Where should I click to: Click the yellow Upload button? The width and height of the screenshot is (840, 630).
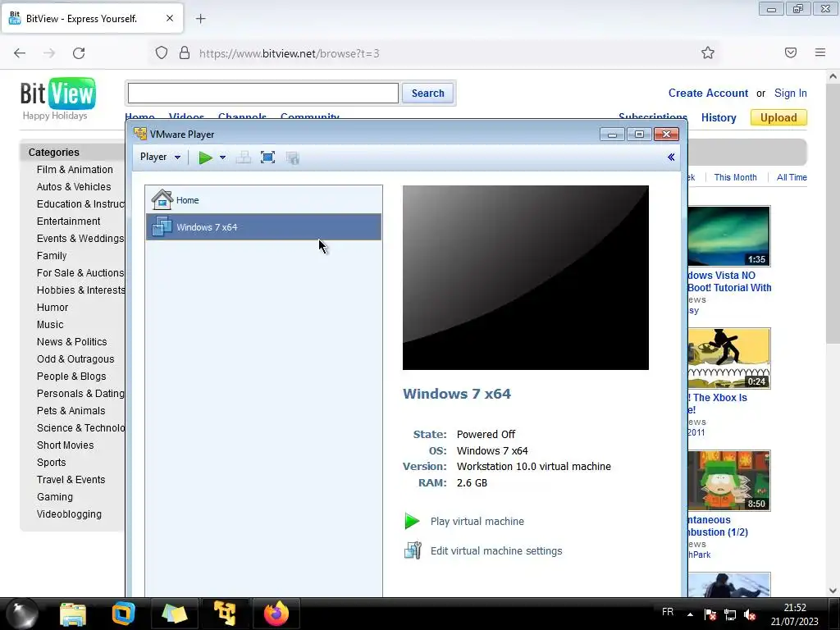778,118
